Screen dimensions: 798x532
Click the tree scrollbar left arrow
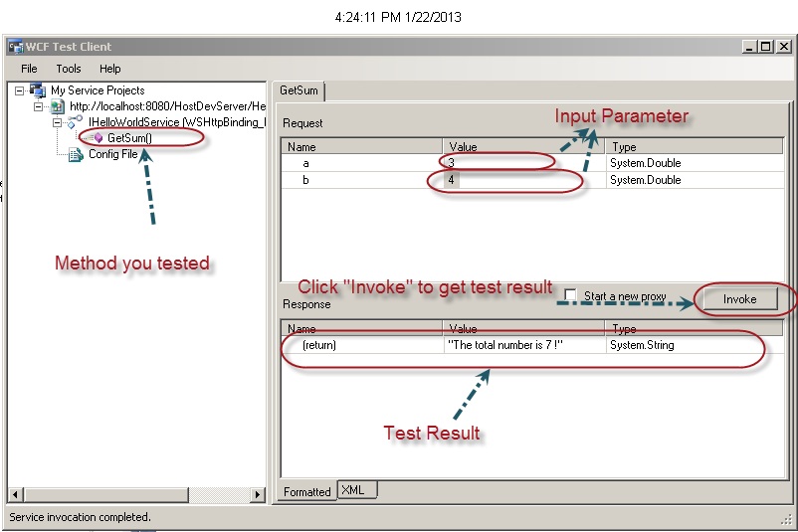click(15, 494)
